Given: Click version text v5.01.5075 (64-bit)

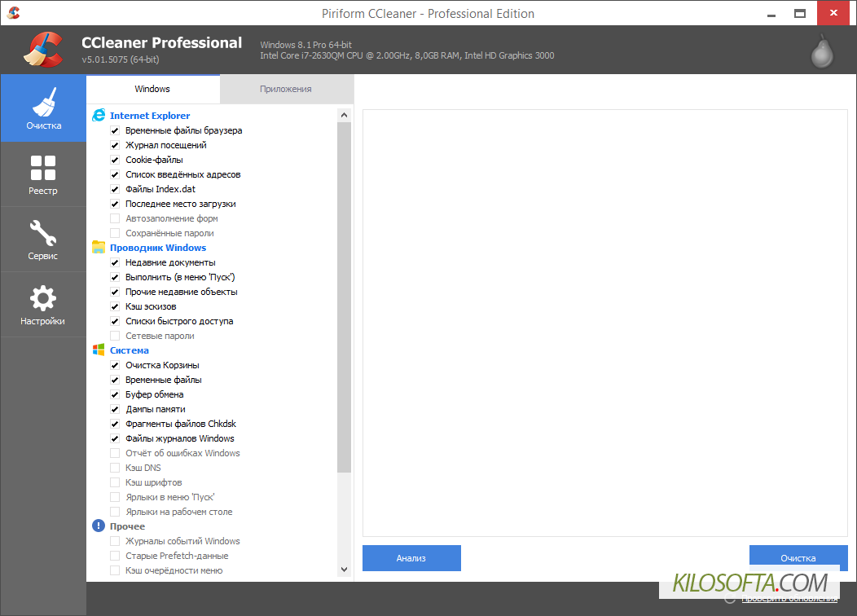Looking at the screenshot, I should coord(121,59).
